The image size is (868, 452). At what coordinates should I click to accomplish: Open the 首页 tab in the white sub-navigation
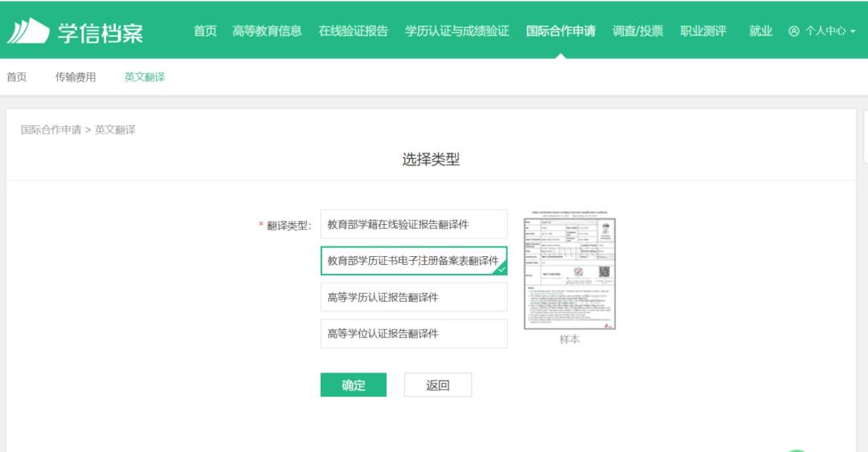[x=17, y=77]
